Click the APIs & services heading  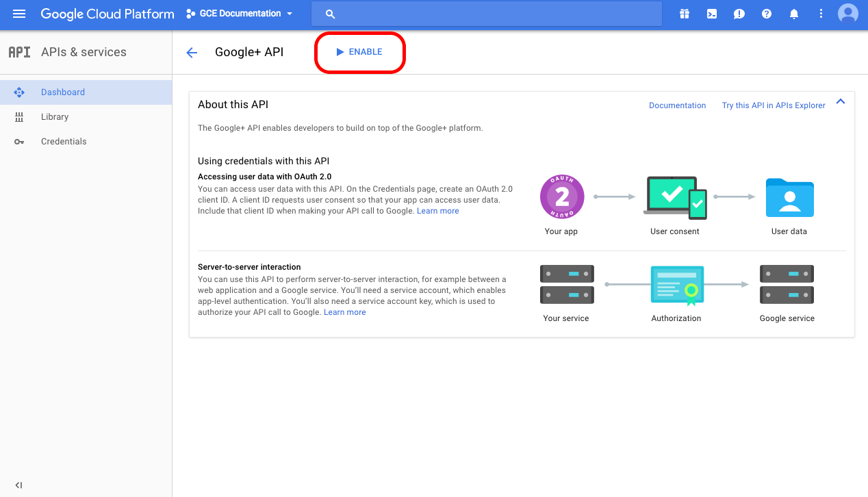pyautogui.click(x=84, y=52)
